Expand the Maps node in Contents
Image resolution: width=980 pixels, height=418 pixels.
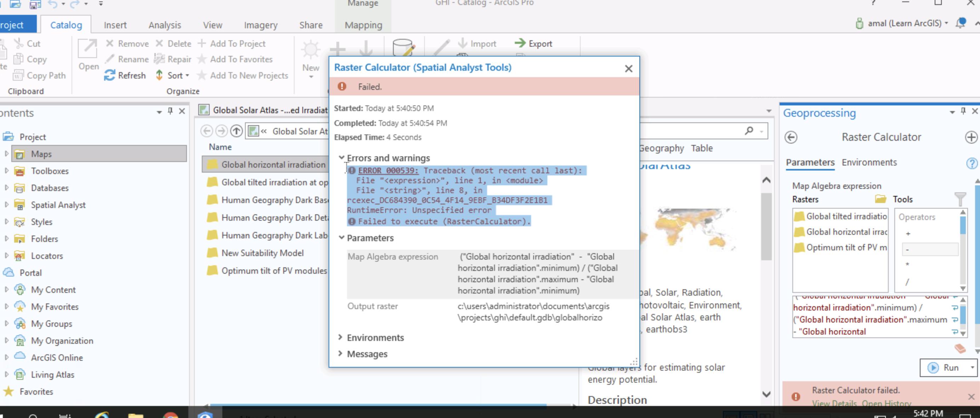tap(6, 154)
